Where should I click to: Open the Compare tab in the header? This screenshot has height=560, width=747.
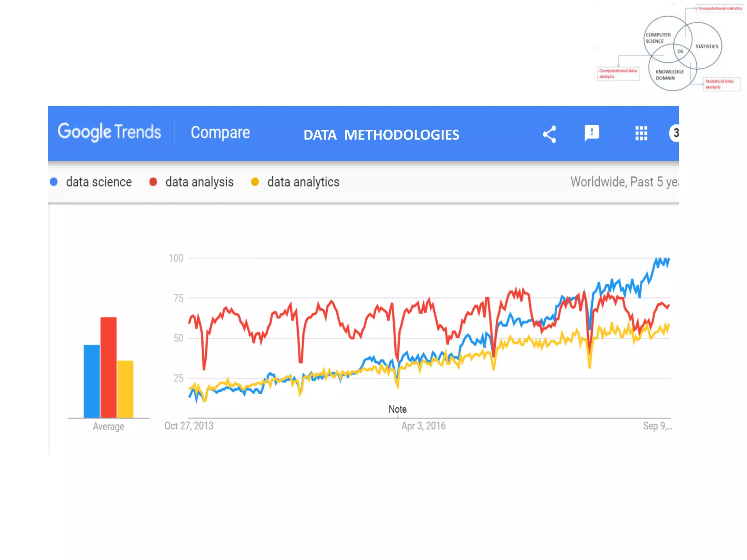pyautogui.click(x=220, y=133)
